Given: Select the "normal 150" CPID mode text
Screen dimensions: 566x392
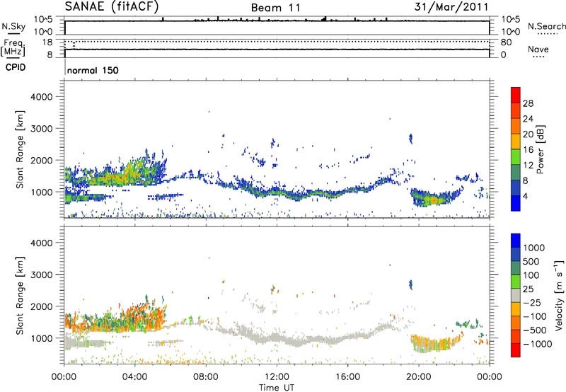Looking at the screenshot, I should (93, 70).
